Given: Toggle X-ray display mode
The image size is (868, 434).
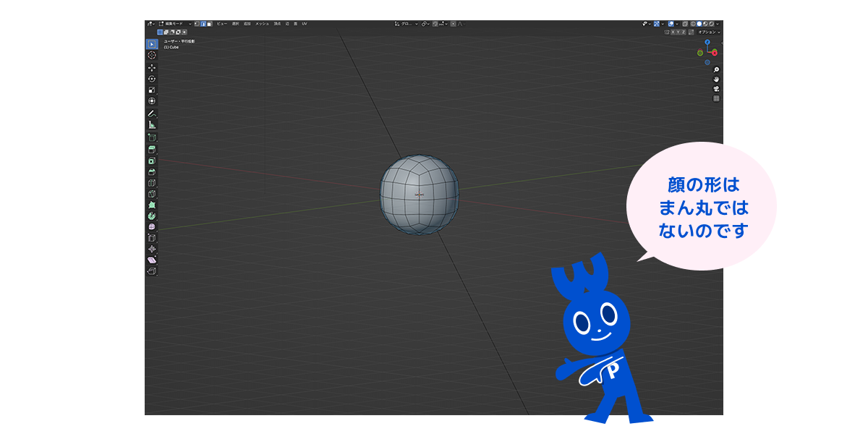Looking at the screenshot, I should [x=684, y=24].
